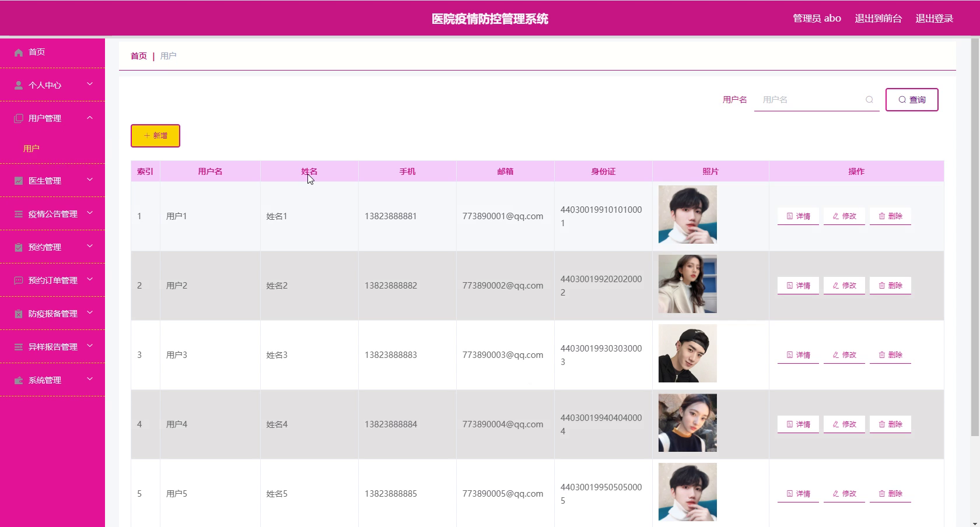The height and width of the screenshot is (527, 980).
Task: Click the photo thumbnail of 用户2
Action: pos(688,284)
